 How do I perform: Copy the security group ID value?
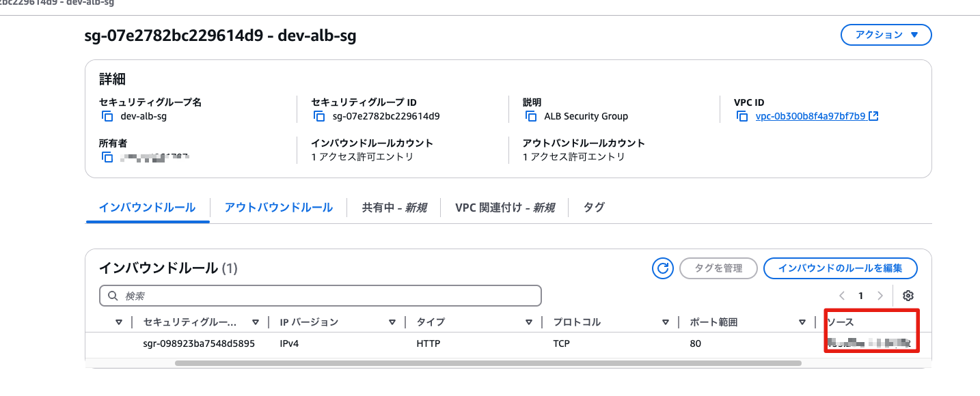point(319,116)
